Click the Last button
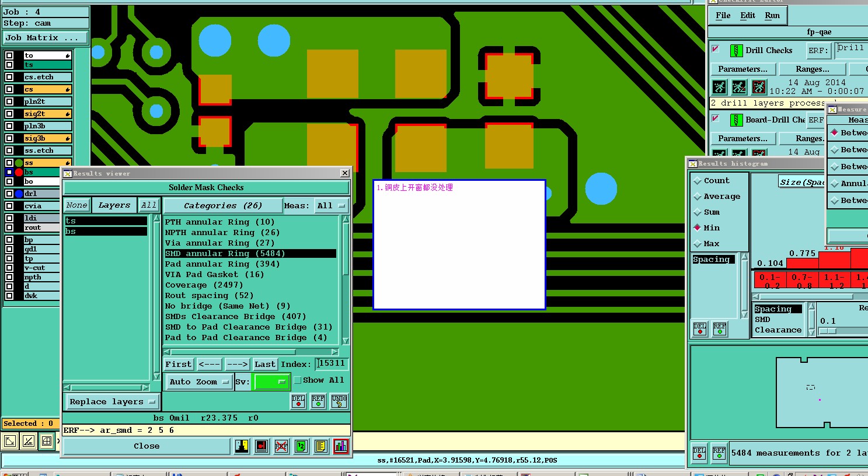The image size is (868, 476). 265,364
